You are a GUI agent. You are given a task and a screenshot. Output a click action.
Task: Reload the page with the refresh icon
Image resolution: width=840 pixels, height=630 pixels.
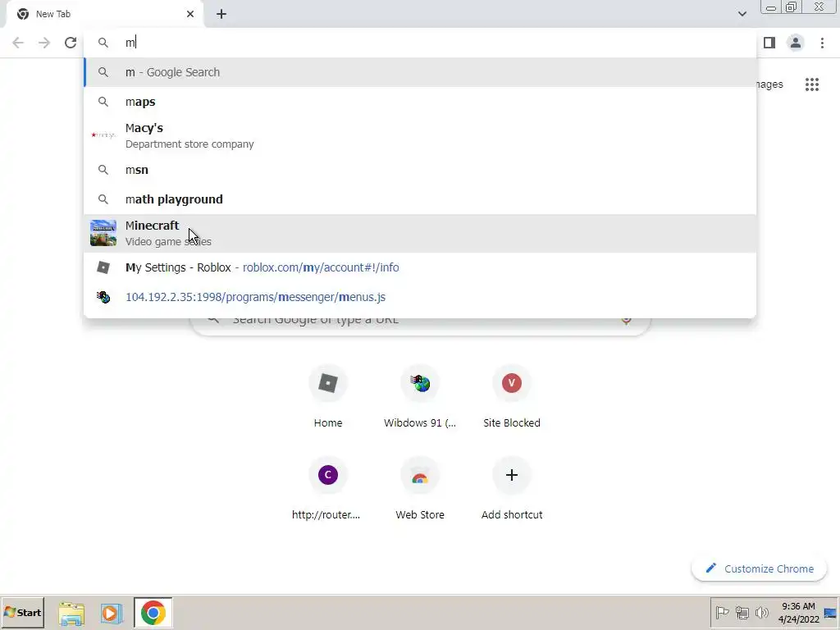point(71,43)
